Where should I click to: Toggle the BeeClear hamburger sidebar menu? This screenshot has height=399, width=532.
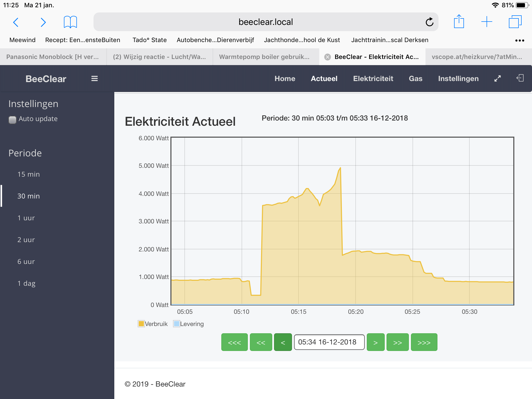pos(94,78)
